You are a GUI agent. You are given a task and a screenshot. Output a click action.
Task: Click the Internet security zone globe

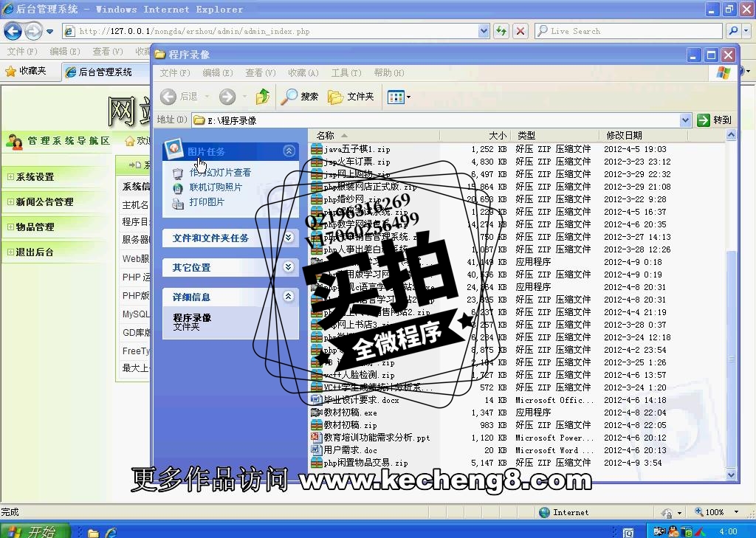[544, 512]
